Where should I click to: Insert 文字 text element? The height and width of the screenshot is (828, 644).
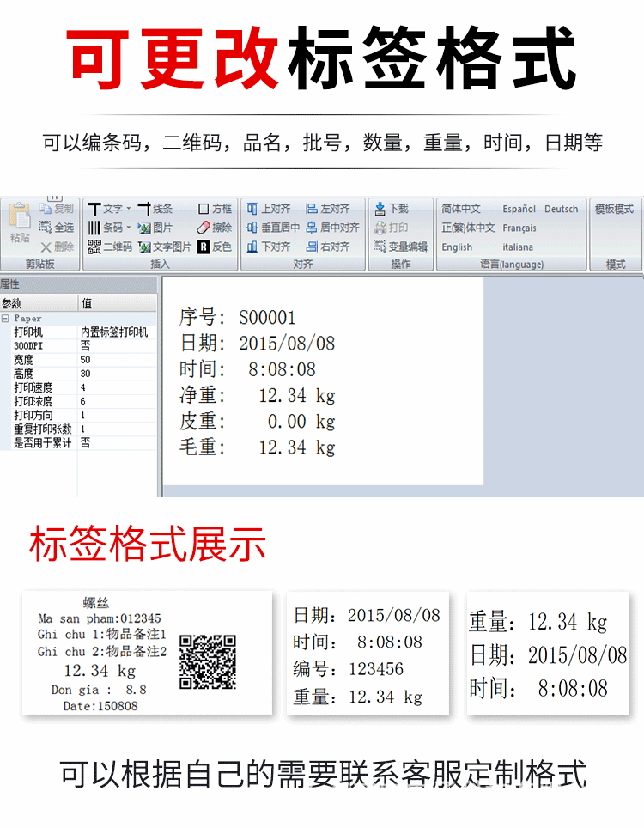point(105,209)
